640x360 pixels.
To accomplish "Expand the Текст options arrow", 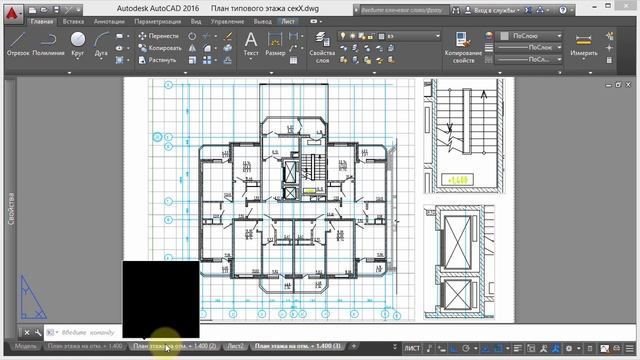I will pyautogui.click(x=251, y=59).
